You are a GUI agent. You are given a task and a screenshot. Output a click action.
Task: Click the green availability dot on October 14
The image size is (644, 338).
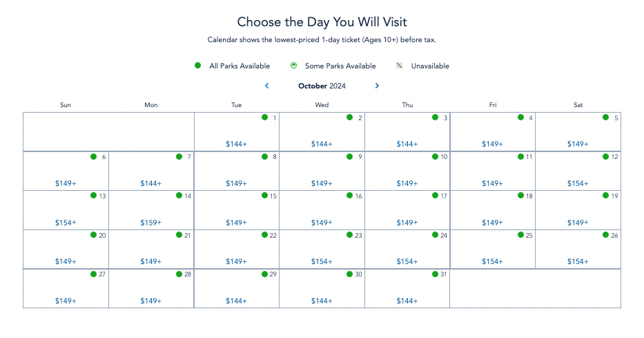coord(179,196)
